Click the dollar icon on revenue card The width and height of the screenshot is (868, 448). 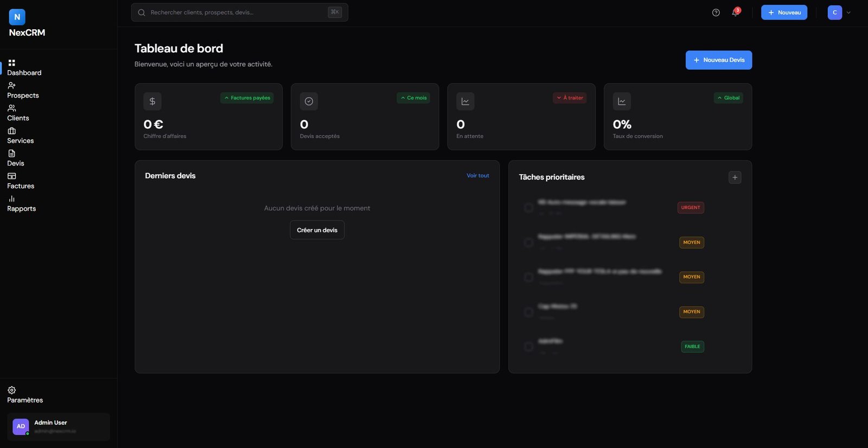coord(152,102)
